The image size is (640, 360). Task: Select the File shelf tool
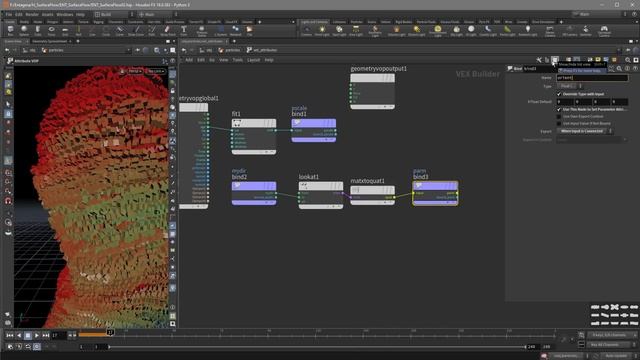pyautogui.click(x=249, y=30)
